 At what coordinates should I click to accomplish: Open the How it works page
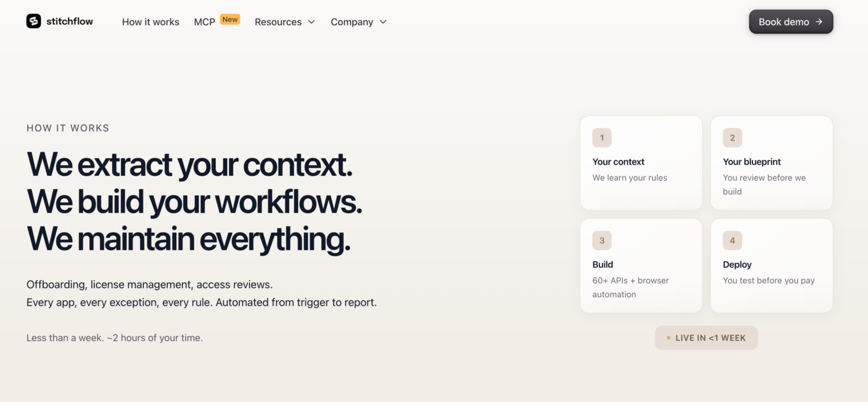pyautogui.click(x=151, y=22)
